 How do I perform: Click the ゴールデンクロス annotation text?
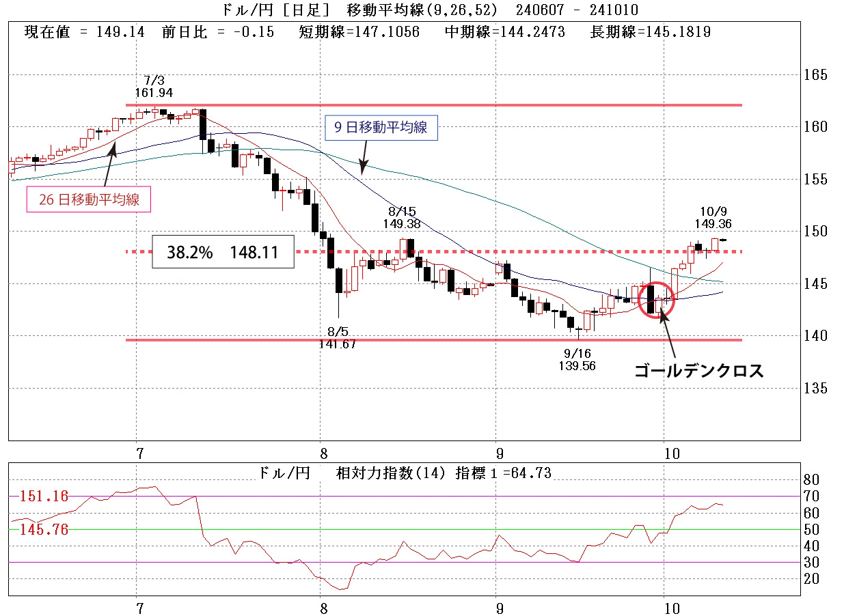click(x=698, y=371)
